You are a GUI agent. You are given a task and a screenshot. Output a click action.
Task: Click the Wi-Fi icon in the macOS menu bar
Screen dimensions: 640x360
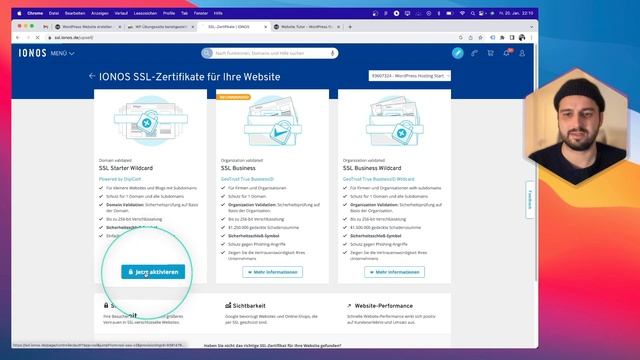point(462,13)
